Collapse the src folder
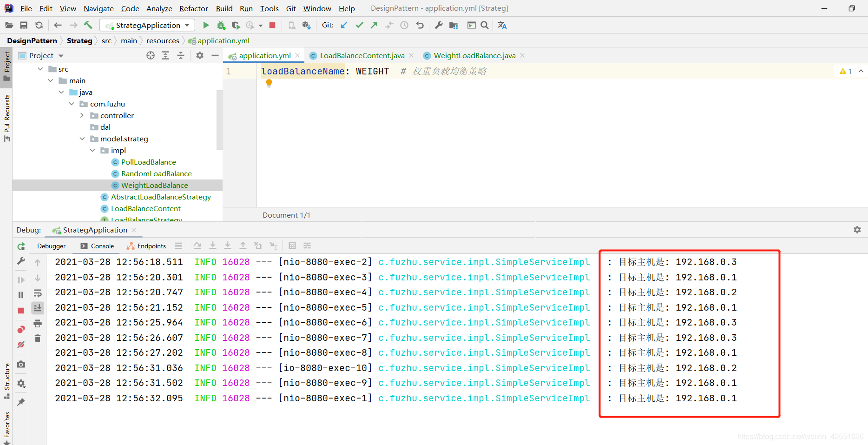The height and width of the screenshot is (445, 868). coord(40,69)
